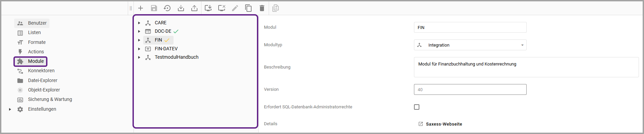Click the install module monitor icon

click(x=208, y=8)
